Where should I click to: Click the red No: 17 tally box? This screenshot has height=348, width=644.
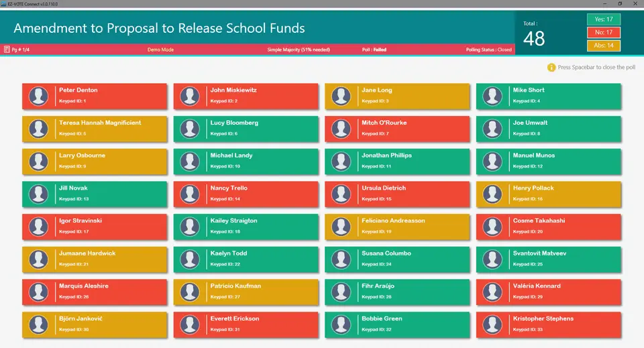pos(603,32)
